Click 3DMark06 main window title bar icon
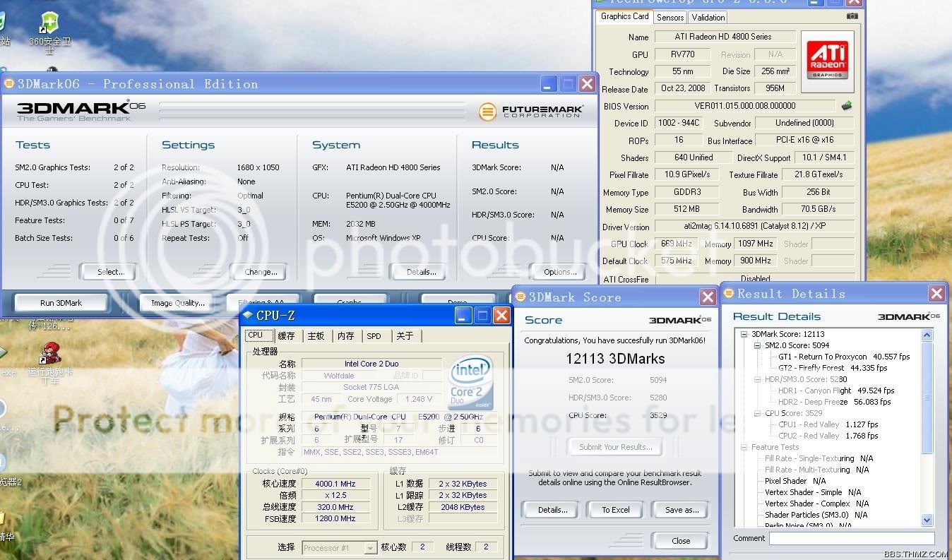 tap(8, 83)
